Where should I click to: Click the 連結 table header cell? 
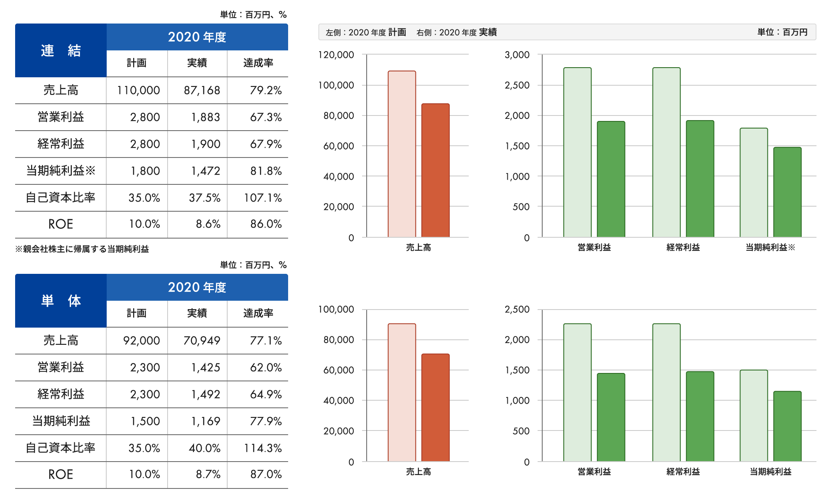(61, 50)
